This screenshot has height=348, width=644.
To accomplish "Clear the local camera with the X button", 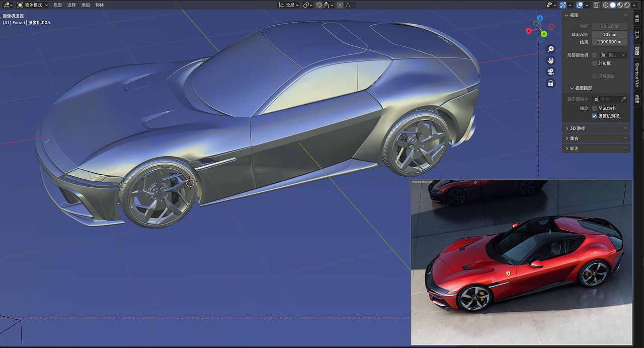I will [622, 54].
